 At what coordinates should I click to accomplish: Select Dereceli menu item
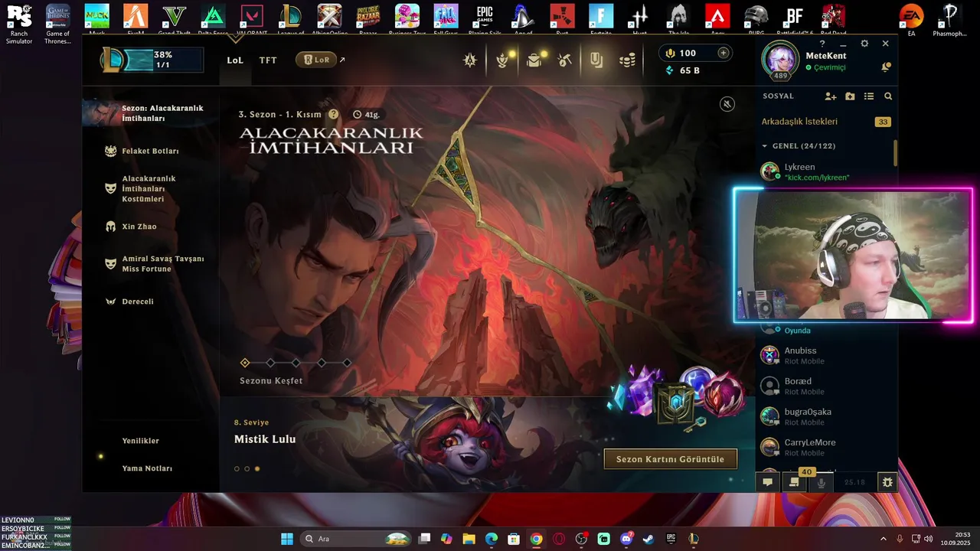tap(129, 302)
